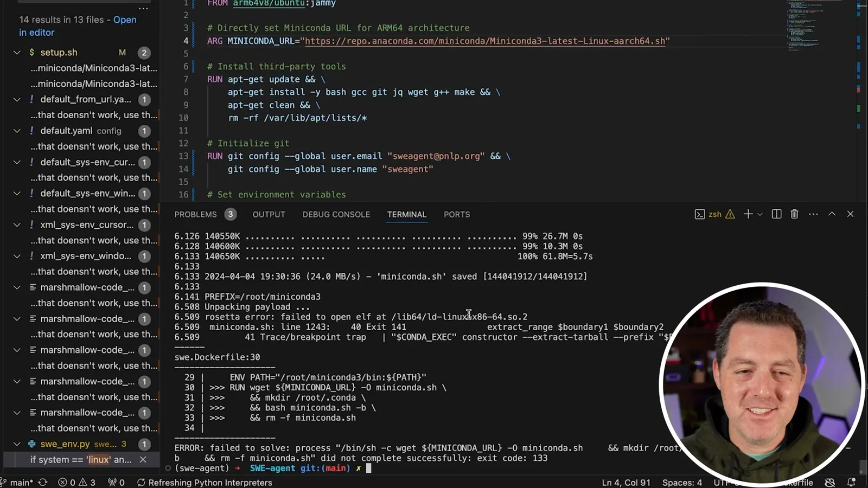Click the setup.sh shell file icon
The height and width of the screenshot is (488, 868).
coord(32,53)
